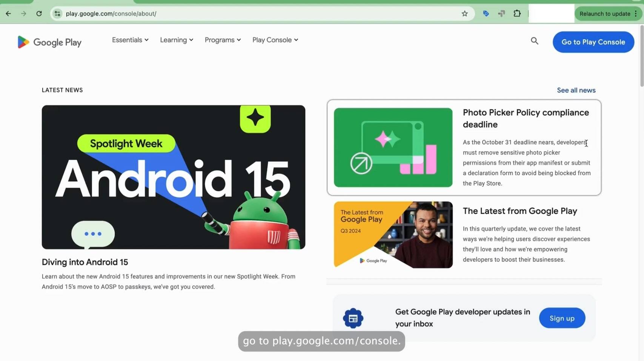Open the Play Console dropdown

coord(275,40)
